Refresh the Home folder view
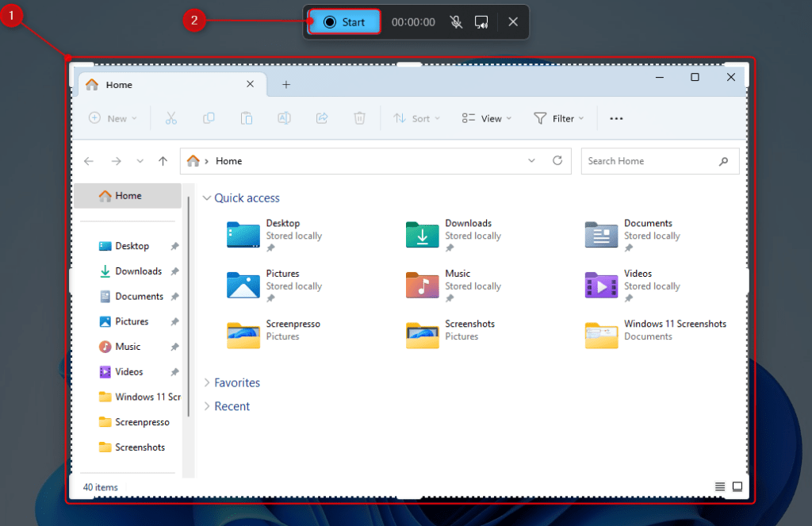Image resolution: width=812 pixels, height=526 pixels. 557,161
